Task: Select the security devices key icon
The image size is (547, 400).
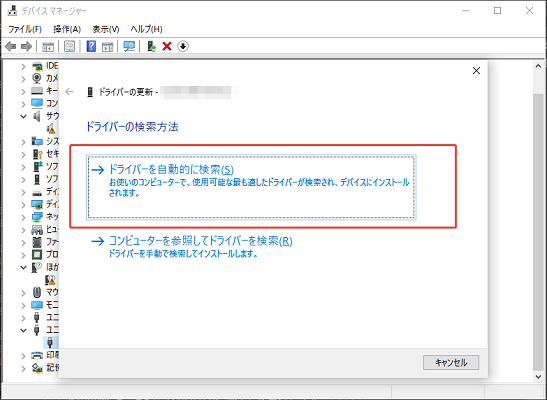Action: point(37,154)
